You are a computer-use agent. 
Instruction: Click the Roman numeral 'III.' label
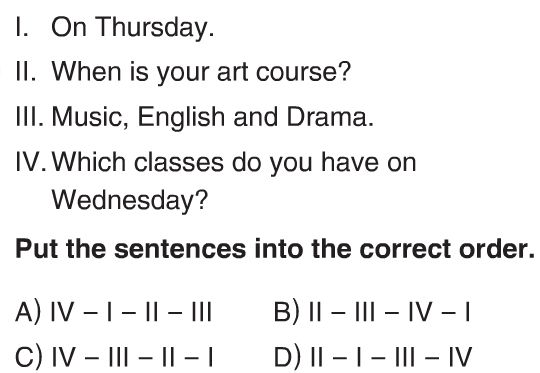(30, 117)
